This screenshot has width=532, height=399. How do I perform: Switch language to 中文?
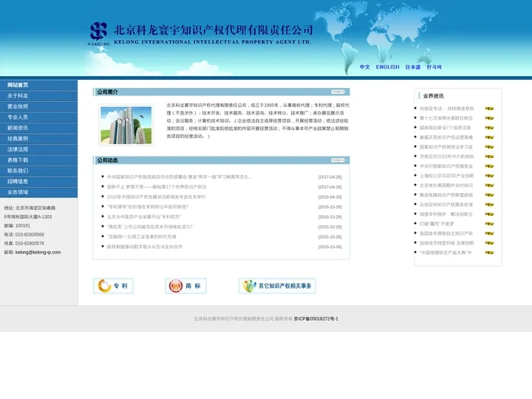tap(365, 67)
